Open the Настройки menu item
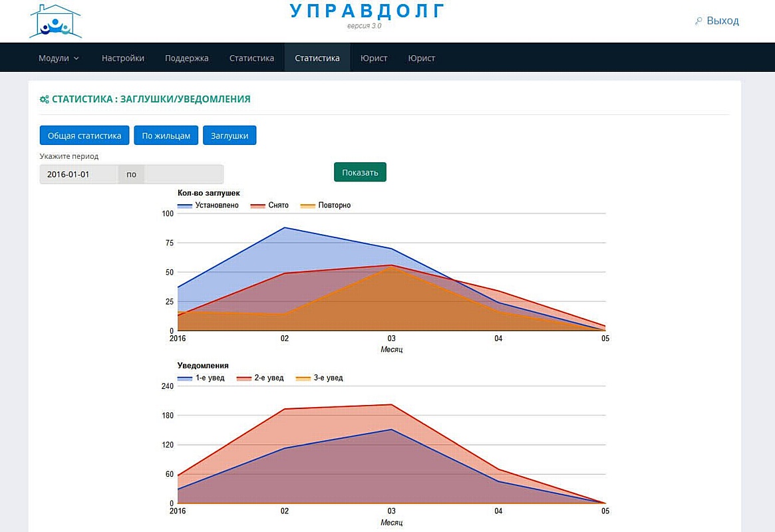 (x=123, y=58)
